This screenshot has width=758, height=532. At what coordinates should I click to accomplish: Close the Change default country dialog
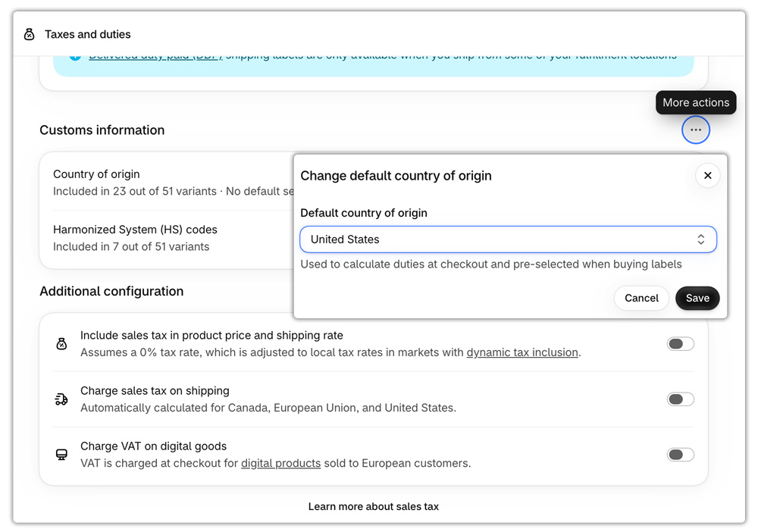tap(707, 175)
